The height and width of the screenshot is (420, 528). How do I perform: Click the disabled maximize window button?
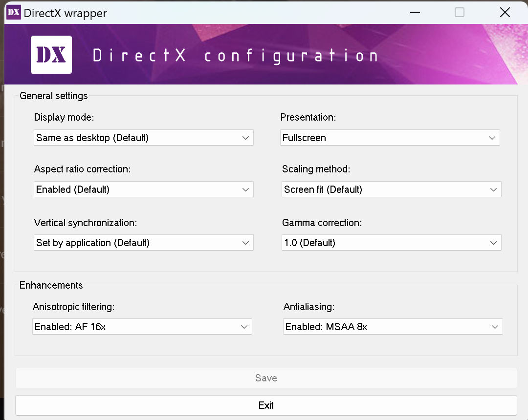coord(459,12)
